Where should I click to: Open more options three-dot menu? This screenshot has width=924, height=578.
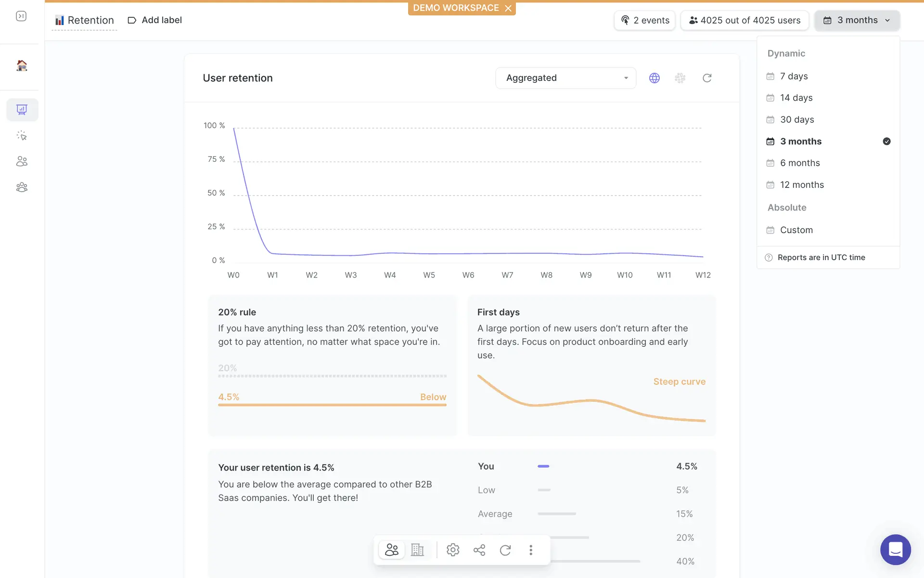pyautogui.click(x=531, y=550)
